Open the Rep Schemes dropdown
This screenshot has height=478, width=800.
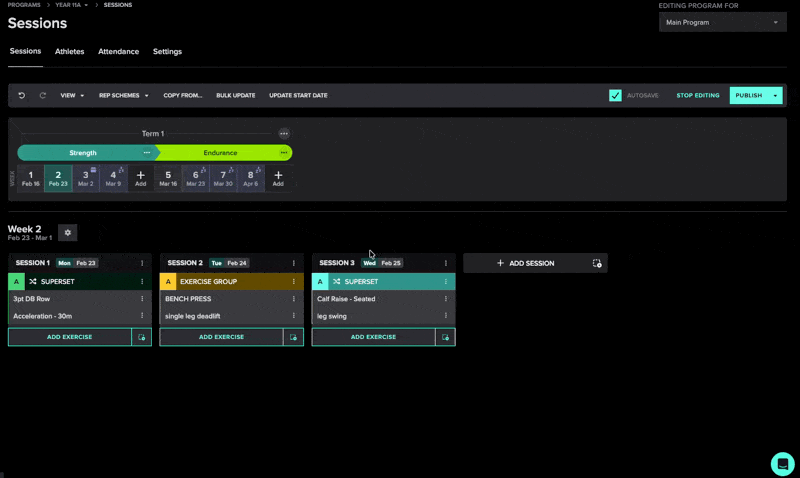coord(123,95)
